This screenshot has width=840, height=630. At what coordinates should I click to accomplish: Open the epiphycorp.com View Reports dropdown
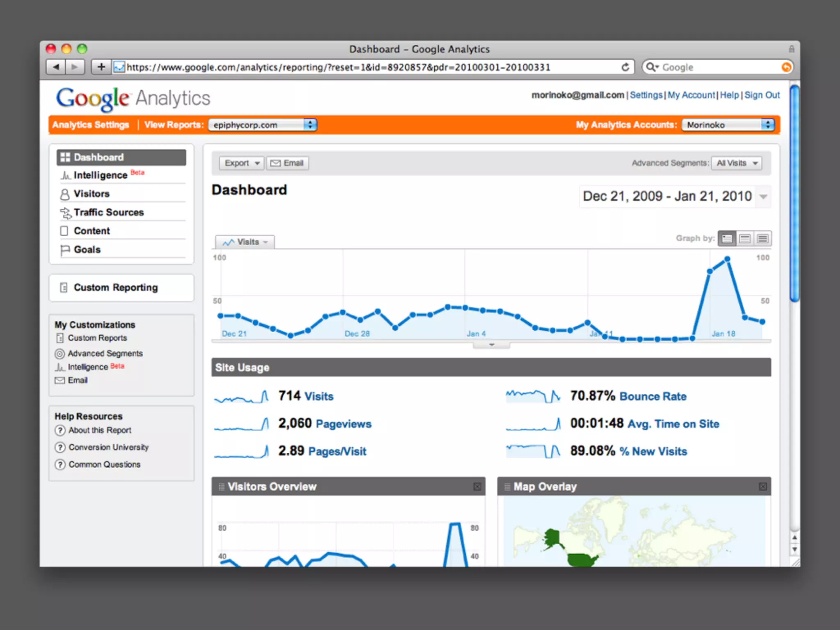(262, 125)
